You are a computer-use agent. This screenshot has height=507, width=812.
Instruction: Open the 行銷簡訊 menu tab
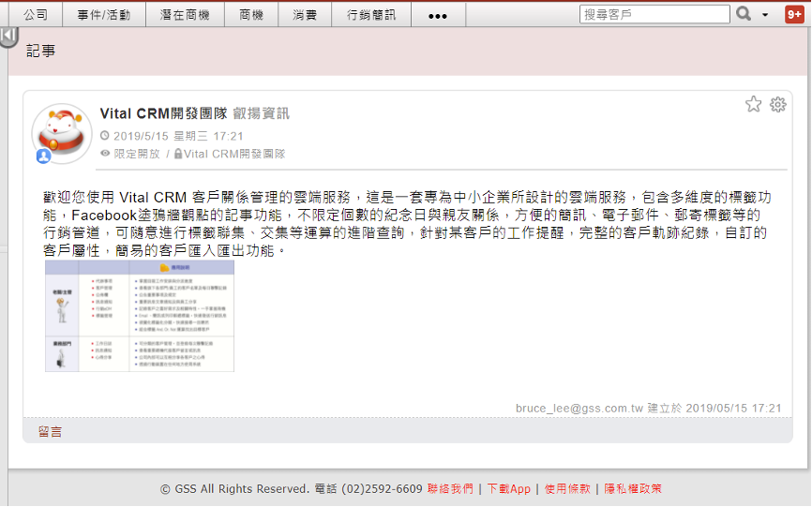tap(371, 14)
